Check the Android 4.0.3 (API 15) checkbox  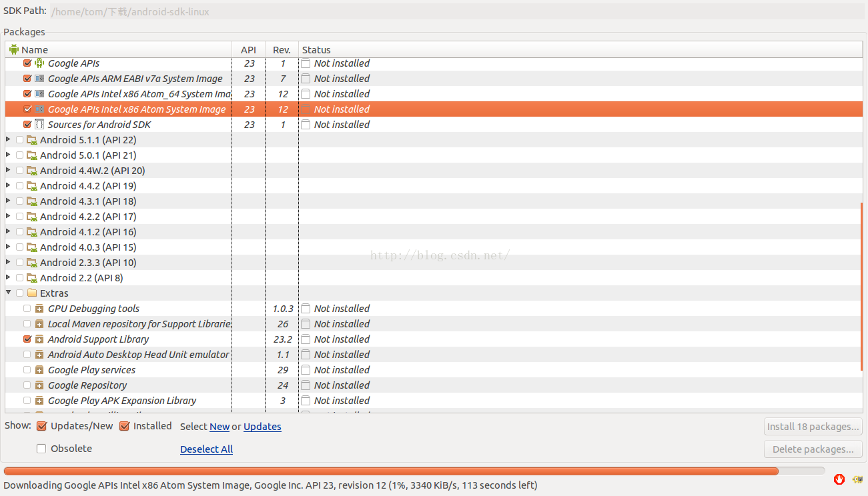pos(19,247)
